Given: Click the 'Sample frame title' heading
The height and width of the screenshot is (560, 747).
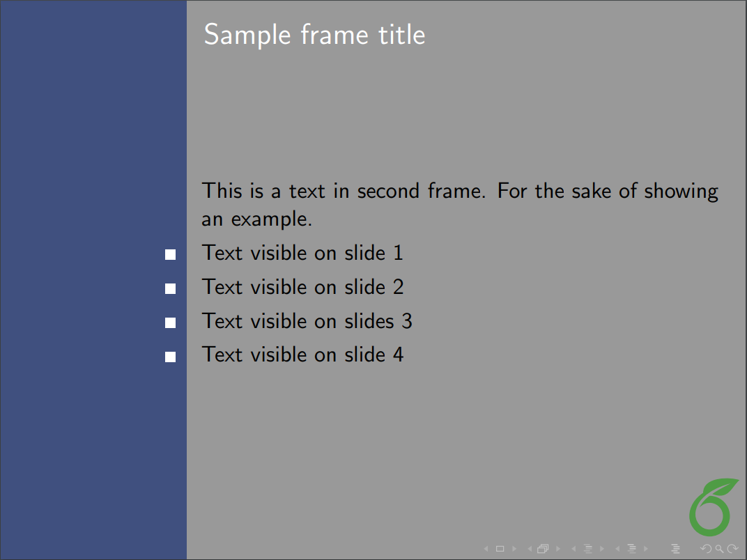Looking at the screenshot, I should (x=314, y=35).
